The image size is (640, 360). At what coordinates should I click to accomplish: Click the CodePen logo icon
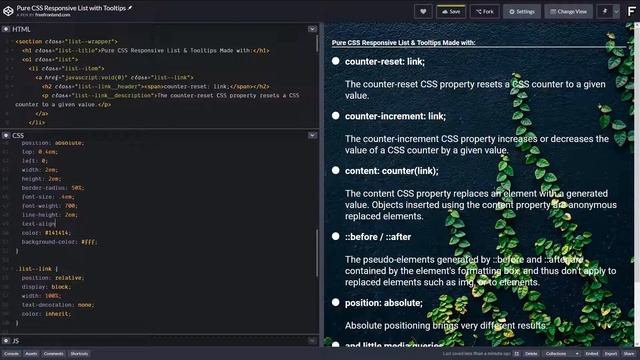click(x=8, y=11)
